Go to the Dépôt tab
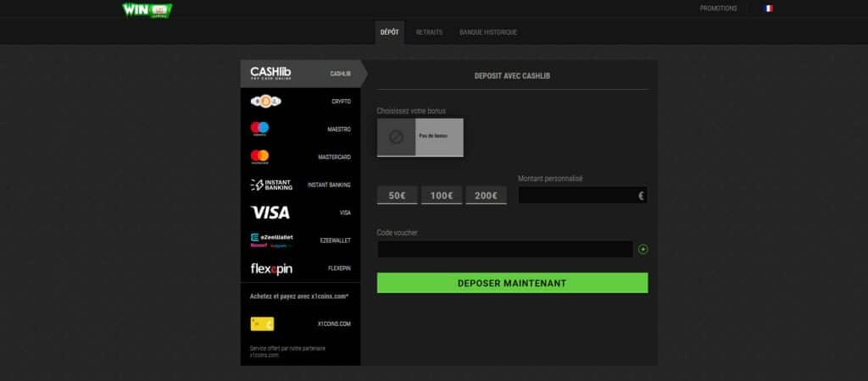This screenshot has width=868, height=381. point(390,32)
